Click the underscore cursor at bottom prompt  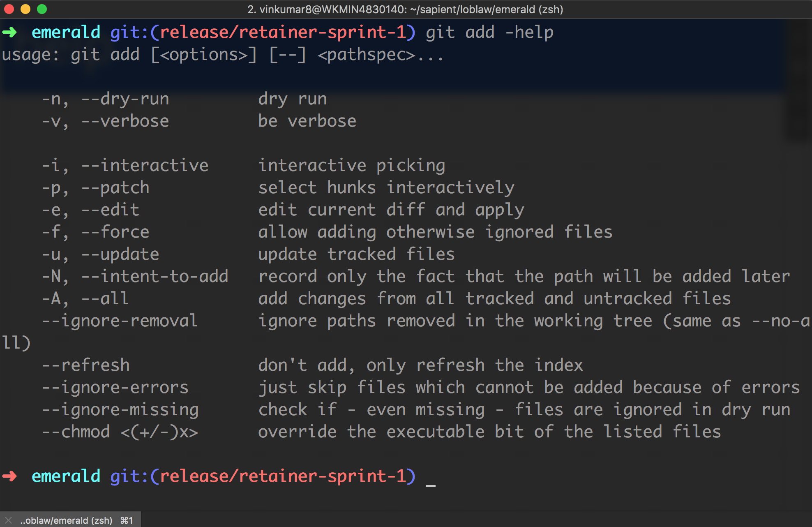pos(430,484)
